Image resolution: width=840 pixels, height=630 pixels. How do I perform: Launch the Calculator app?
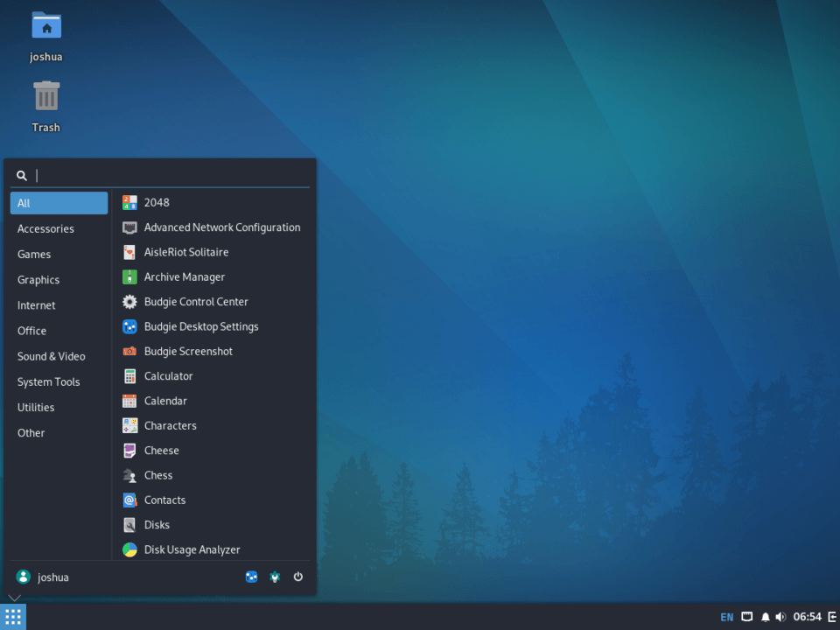click(x=167, y=376)
